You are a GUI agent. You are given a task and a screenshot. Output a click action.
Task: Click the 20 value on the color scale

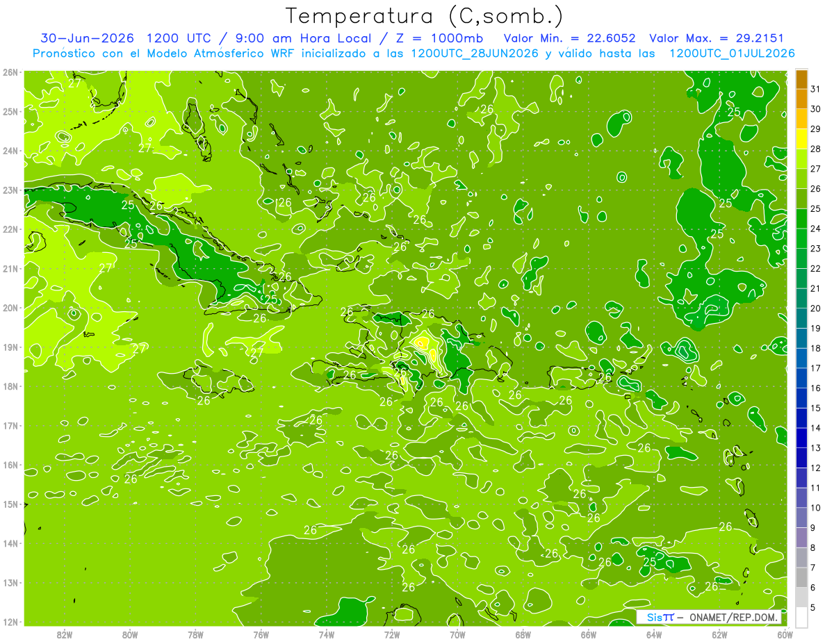[x=815, y=308]
